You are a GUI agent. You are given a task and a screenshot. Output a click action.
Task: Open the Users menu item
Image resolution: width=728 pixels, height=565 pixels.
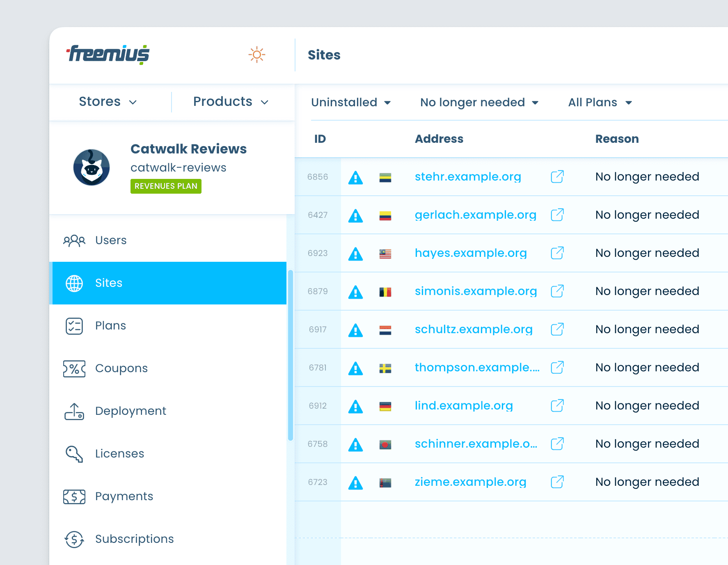click(x=168, y=240)
